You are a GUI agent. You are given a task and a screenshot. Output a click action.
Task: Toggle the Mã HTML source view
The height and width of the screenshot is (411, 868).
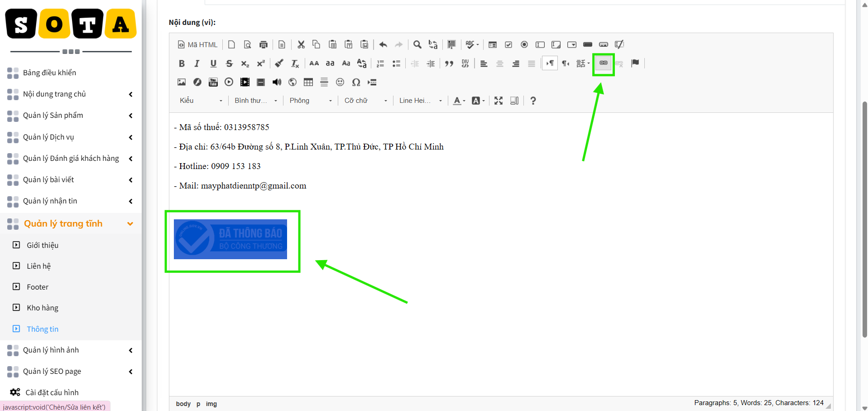(x=197, y=44)
